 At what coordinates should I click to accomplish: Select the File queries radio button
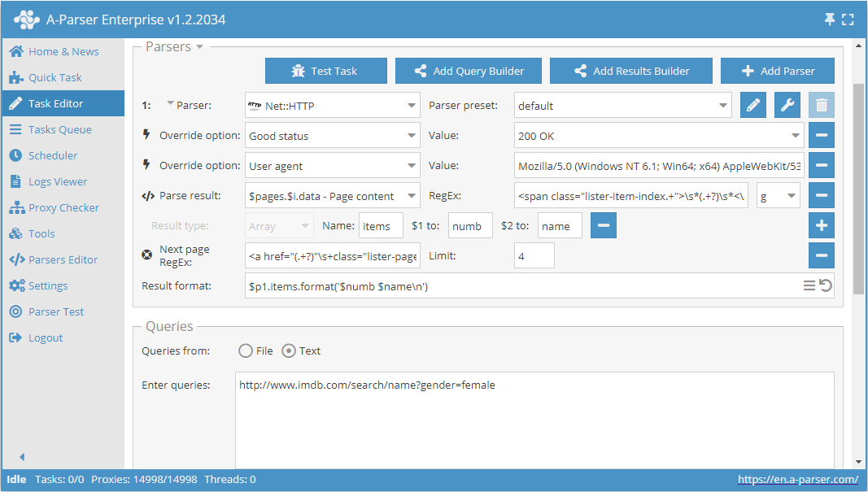point(245,350)
